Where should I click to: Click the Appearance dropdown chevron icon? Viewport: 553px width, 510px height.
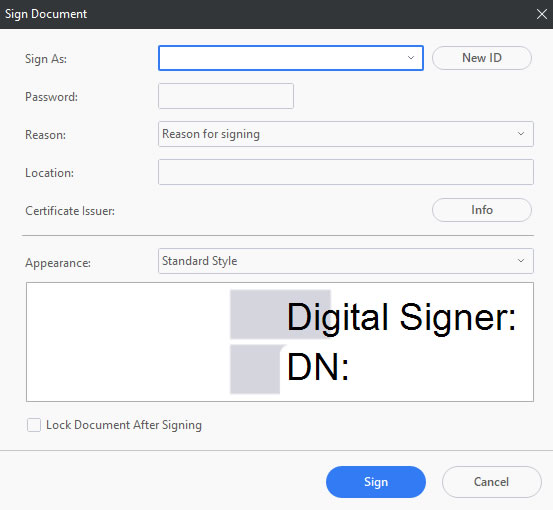[521, 261]
